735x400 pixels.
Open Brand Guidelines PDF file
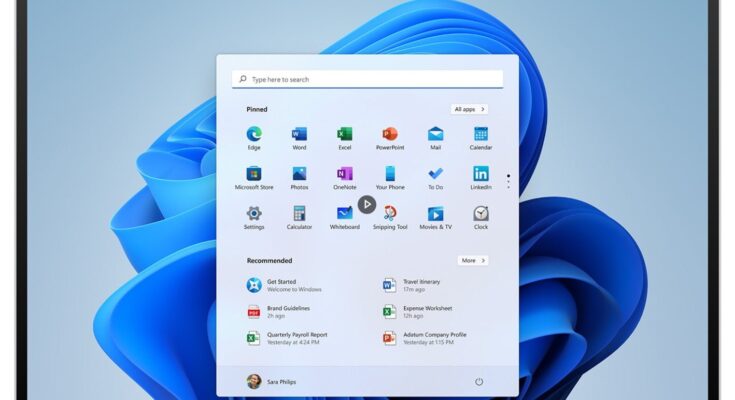tap(278, 312)
